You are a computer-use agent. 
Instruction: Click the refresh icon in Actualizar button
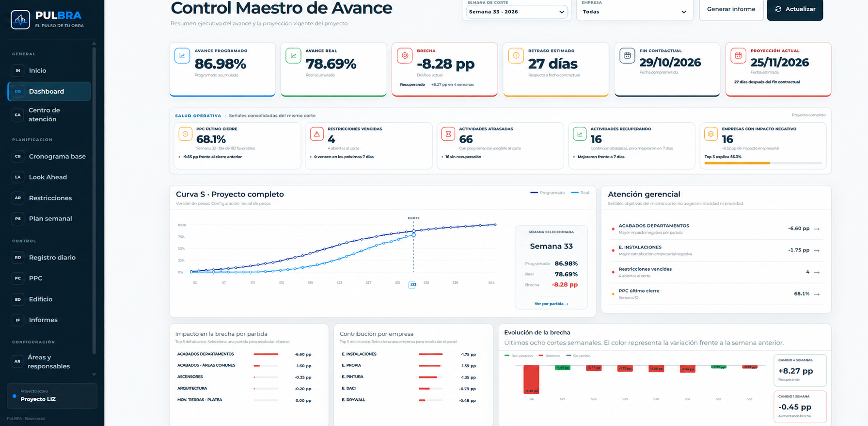coord(778,9)
